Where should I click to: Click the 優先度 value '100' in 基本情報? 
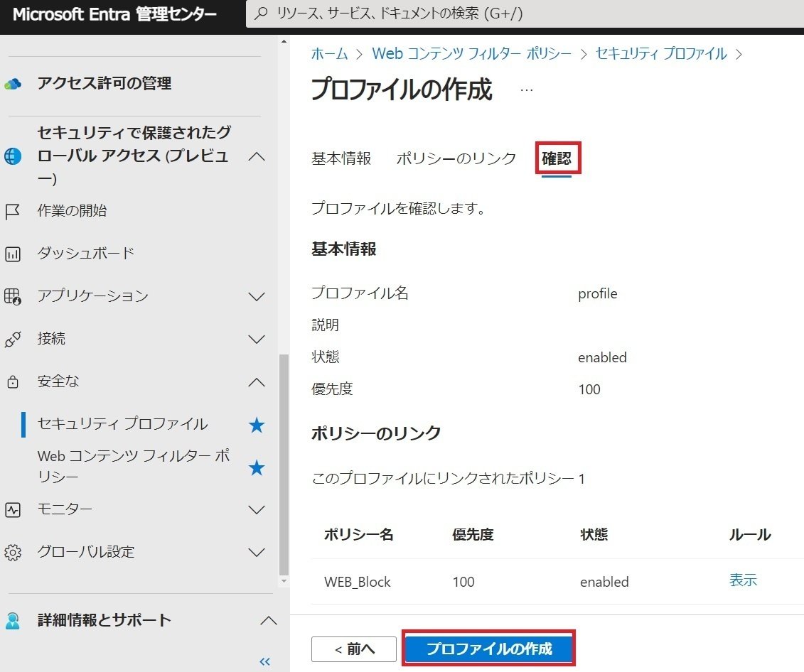[x=589, y=389]
